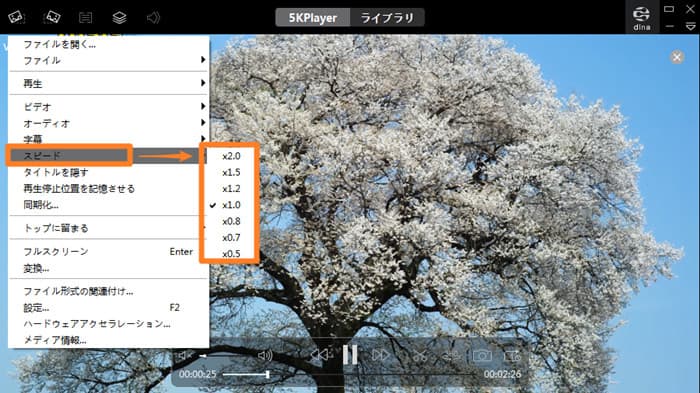Click the AirPlay icon next to the scissors

[x=452, y=356]
